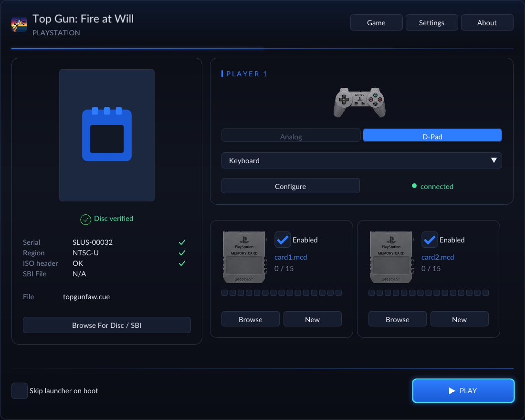Toggle Enabled checkbox for card1.mcd

[x=283, y=240]
